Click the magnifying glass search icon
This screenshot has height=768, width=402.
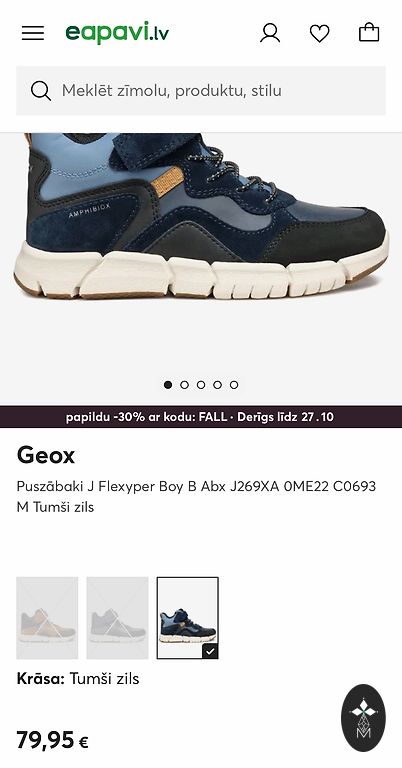click(41, 91)
